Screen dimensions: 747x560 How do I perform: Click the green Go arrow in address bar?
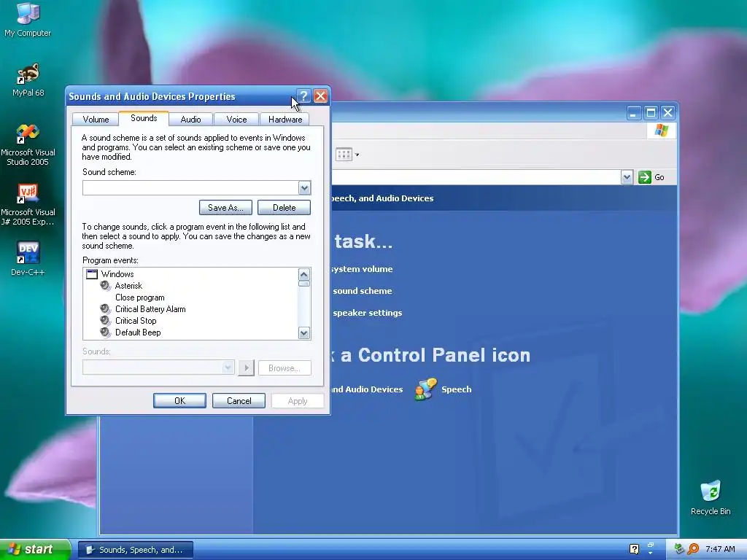pyautogui.click(x=645, y=177)
